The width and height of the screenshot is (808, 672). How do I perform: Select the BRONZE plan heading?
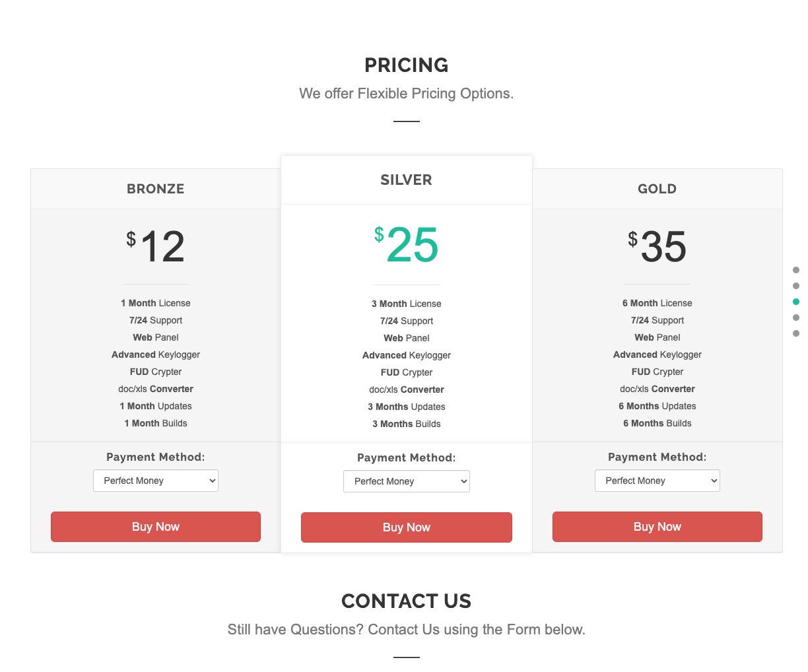pyautogui.click(x=156, y=189)
